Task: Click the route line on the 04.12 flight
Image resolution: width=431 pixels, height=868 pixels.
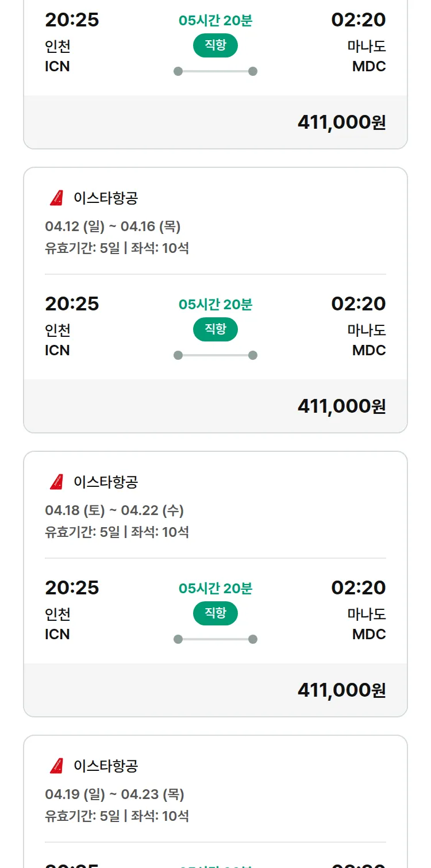Action: point(215,355)
